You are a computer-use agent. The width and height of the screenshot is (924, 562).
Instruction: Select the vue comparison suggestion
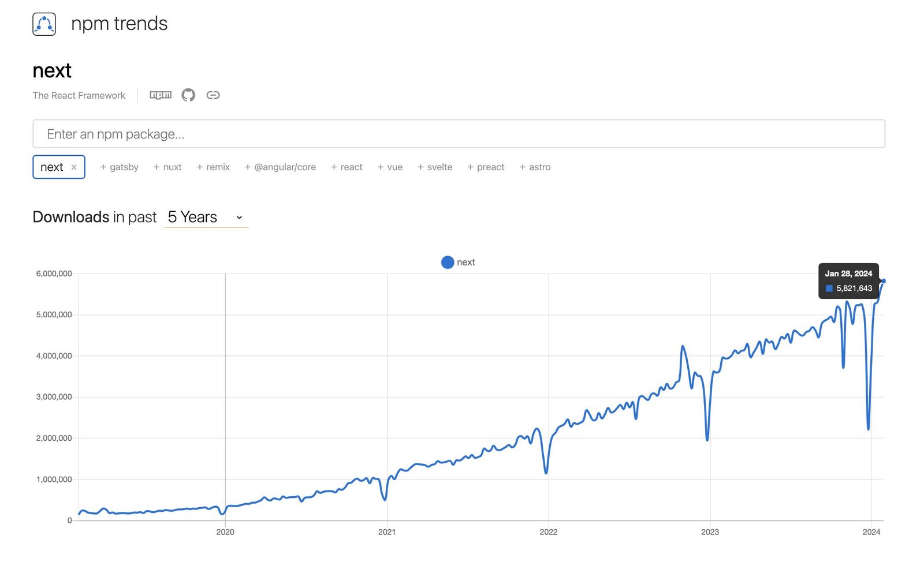[390, 167]
